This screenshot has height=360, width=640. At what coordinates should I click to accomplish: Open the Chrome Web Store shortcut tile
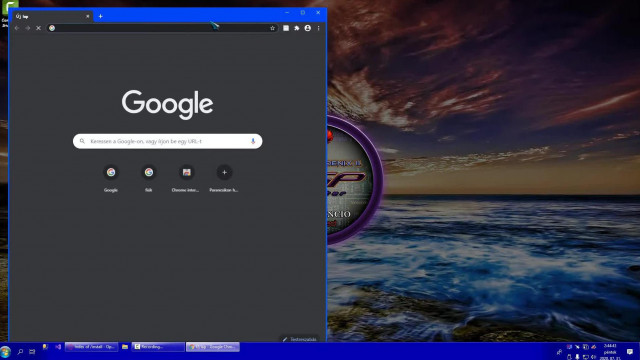(187, 178)
